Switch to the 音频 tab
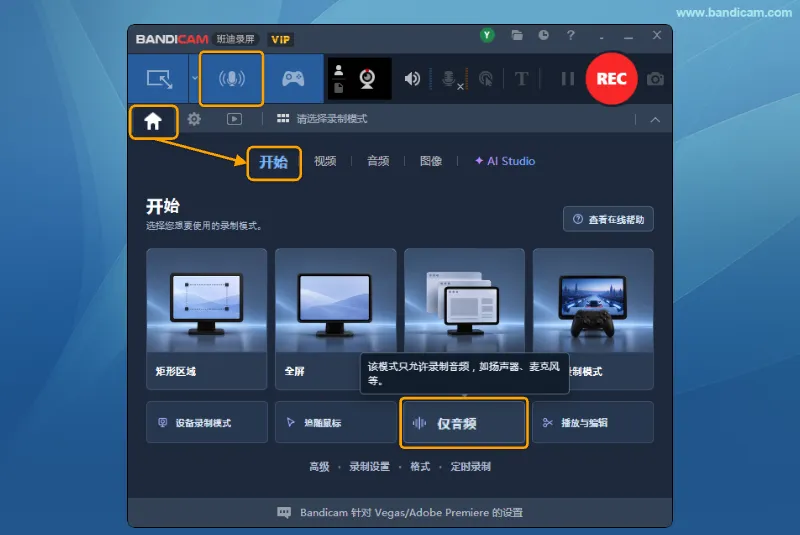800x535 pixels. (x=378, y=161)
